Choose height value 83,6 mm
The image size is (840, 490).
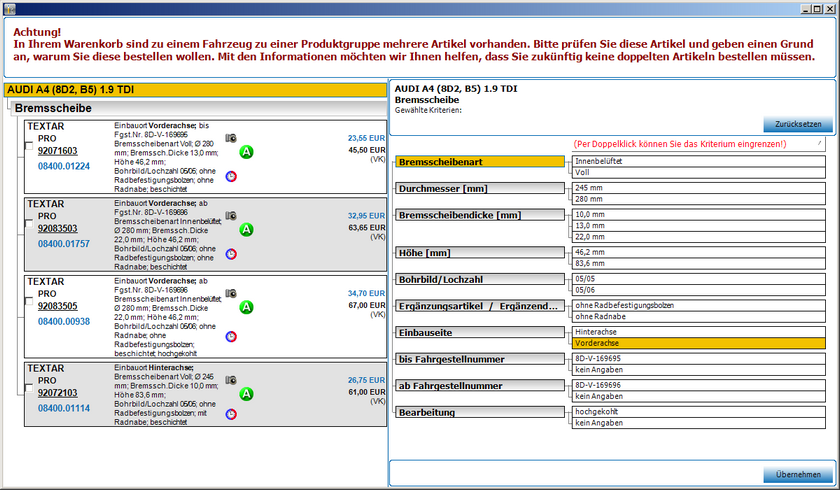pyautogui.click(x=699, y=263)
